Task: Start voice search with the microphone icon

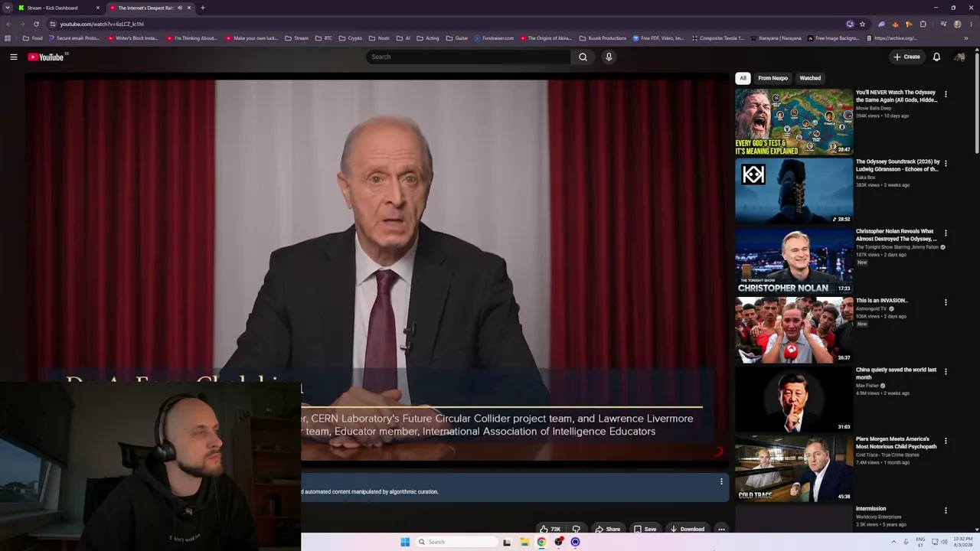Action: coord(609,57)
